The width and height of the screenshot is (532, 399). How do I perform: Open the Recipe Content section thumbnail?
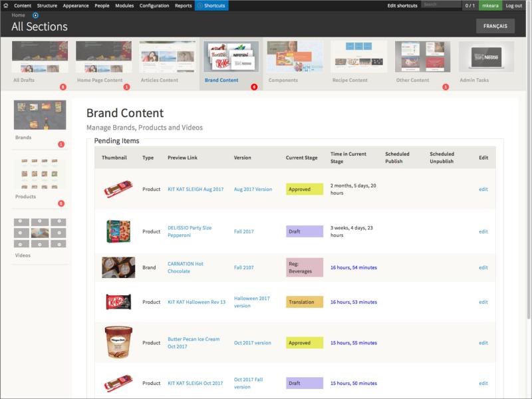359,57
